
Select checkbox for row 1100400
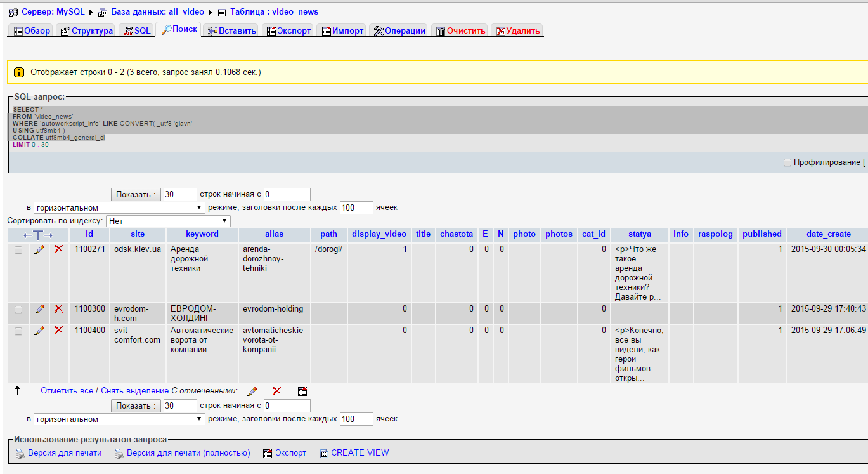coord(18,331)
